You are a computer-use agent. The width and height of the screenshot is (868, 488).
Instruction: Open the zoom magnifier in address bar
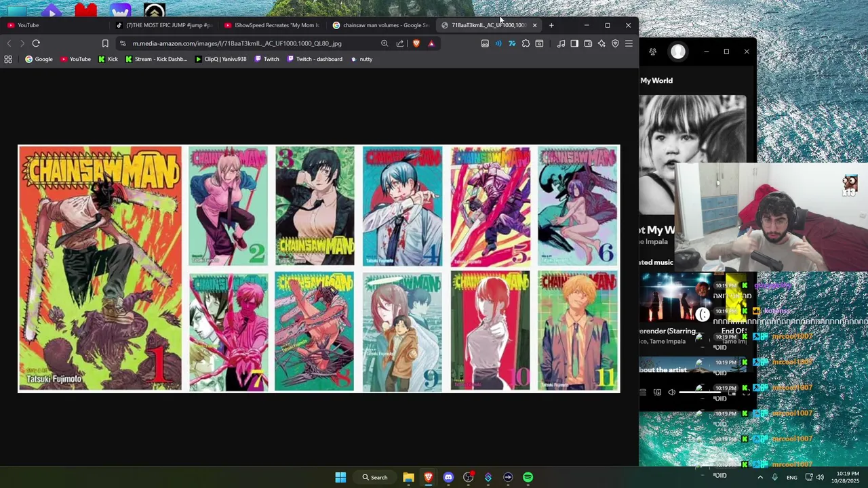[384, 43]
